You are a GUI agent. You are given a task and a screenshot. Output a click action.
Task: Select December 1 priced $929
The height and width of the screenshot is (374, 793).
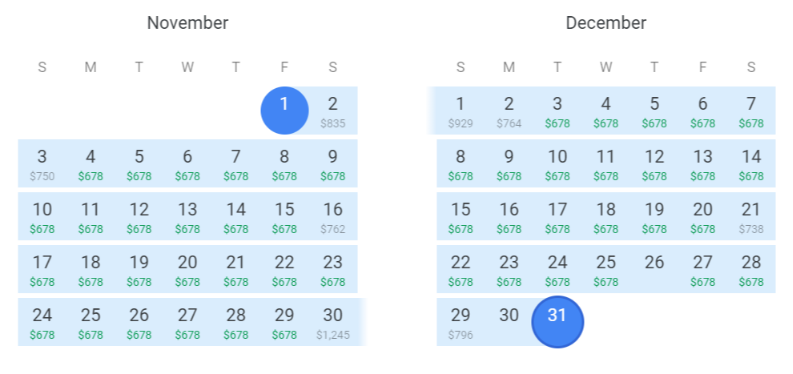pyautogui.click(x=460, y=110)
